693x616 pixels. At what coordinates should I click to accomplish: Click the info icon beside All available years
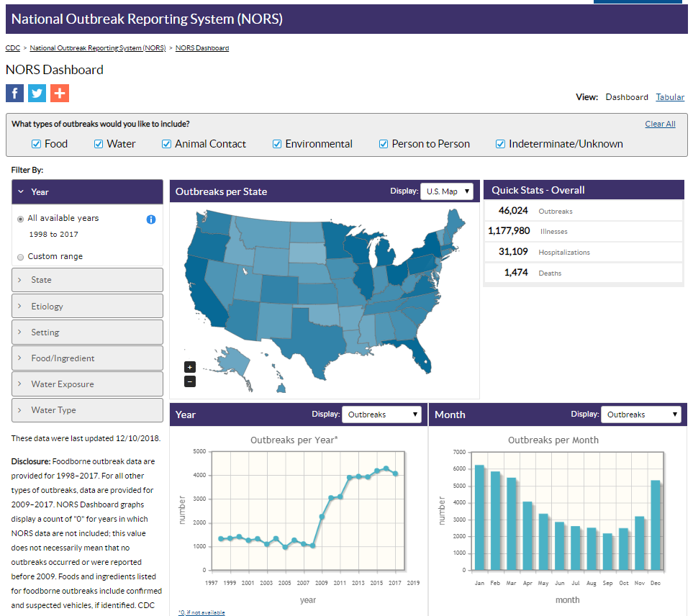click(150, 219)
